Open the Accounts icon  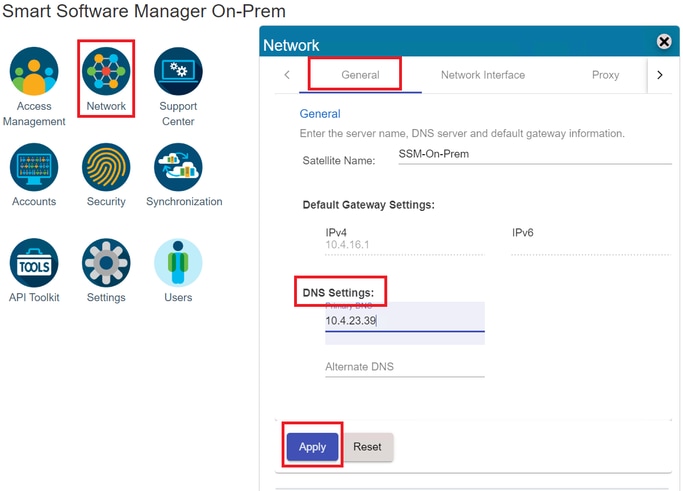coord(34,167)
